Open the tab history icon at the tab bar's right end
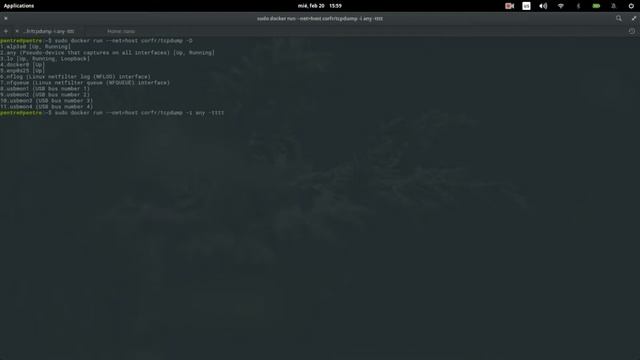Image resolution: width=640 pixels, height=360 pixels. 632,31
